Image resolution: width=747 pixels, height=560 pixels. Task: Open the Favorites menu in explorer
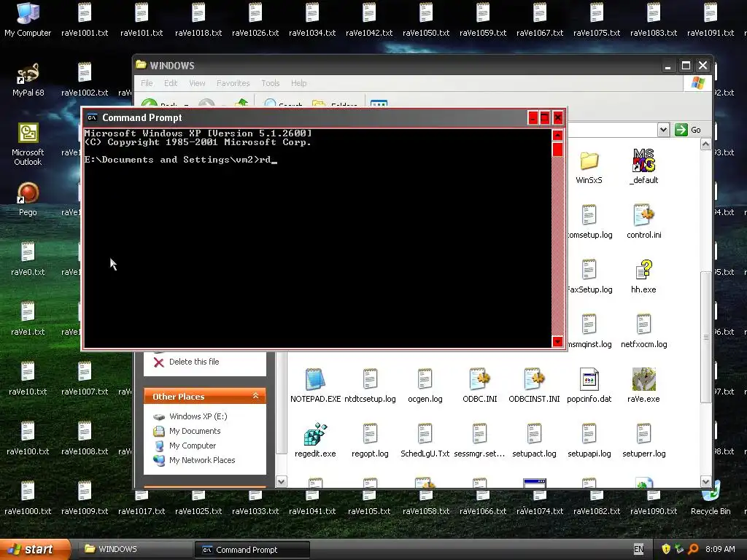(x=233, y=83)
